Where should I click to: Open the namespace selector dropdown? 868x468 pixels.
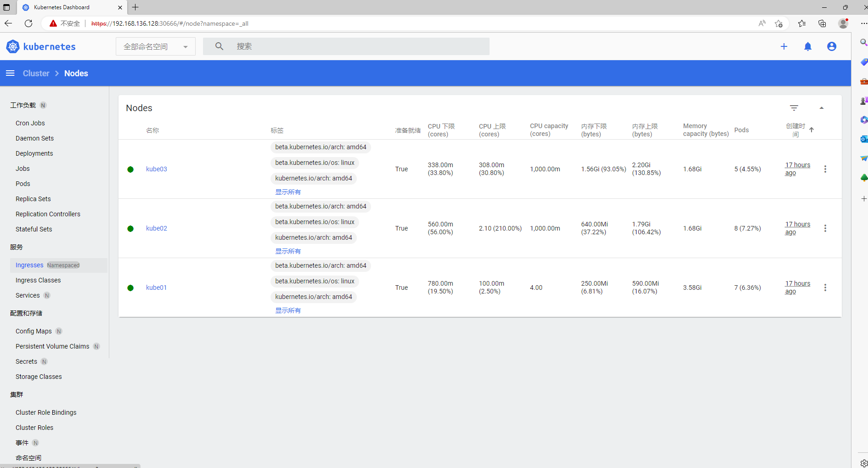[x=156, y=46]
